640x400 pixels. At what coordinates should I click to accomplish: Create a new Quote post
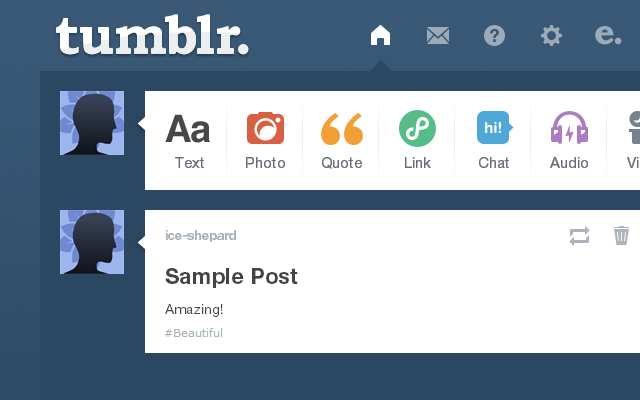click(342, 140)
